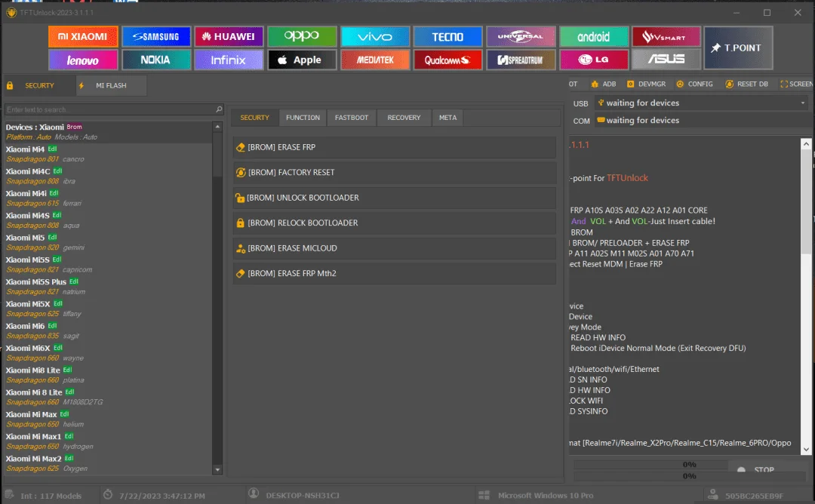Select the Spreadtrum chipset tile
The width and height of the screenshot is (815, 504).
(x=521, y=60)
